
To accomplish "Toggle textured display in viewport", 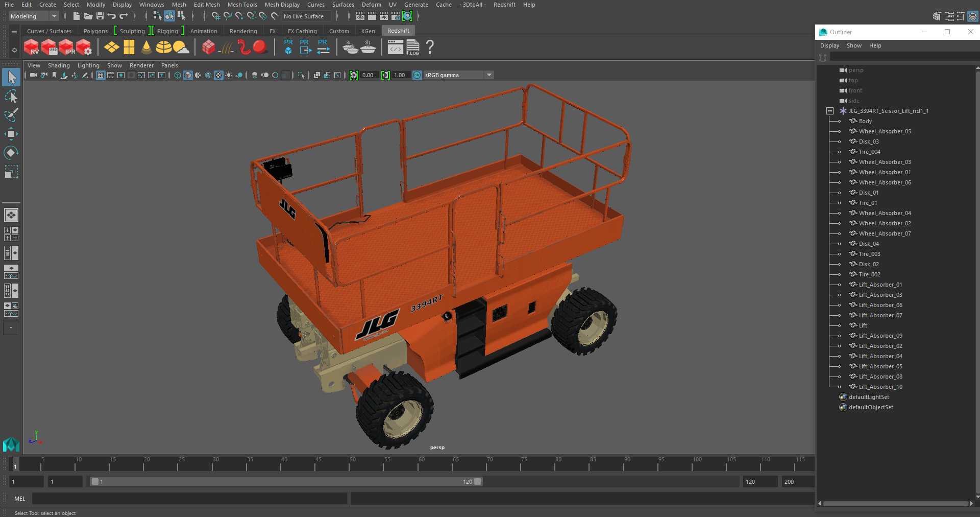I will (x=218, y=75).
